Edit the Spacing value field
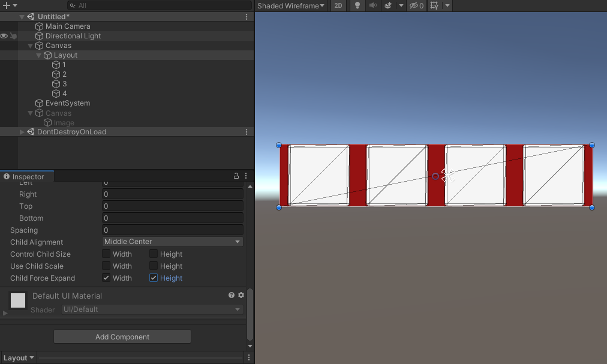Viewport: 607px width, 364px height. [173, 230]
